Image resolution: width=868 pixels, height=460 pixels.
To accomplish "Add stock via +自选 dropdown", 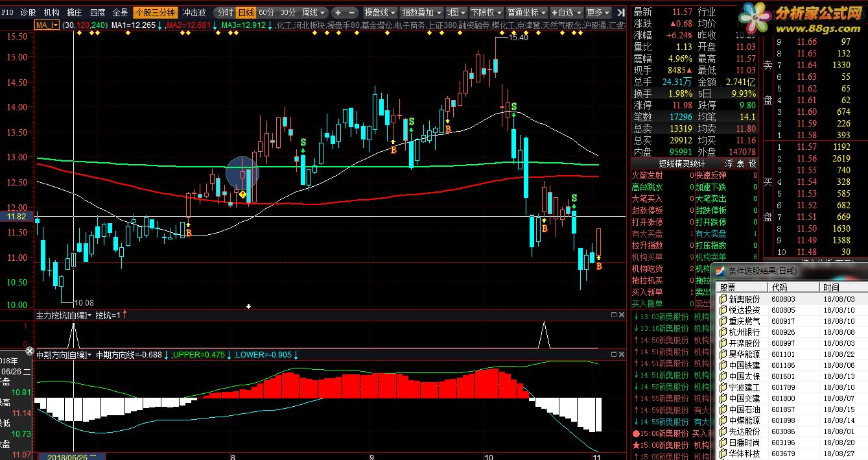I will tap(566, 12).
